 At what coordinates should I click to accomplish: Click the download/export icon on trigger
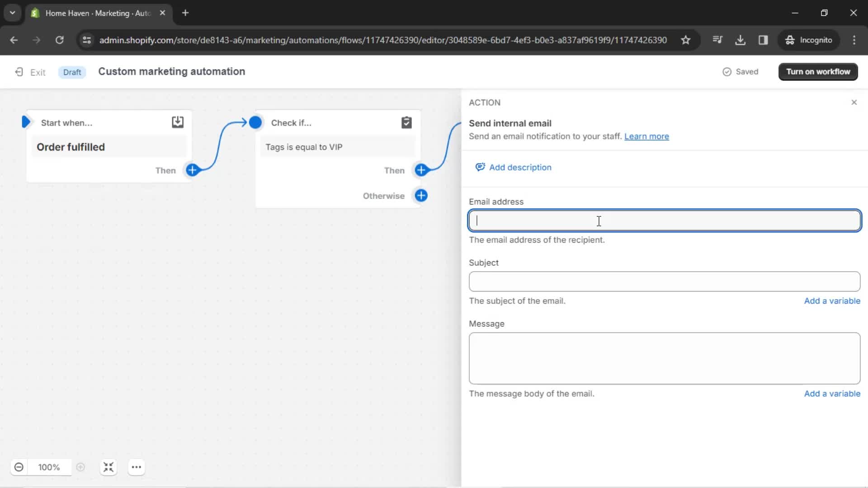(177, 122)
